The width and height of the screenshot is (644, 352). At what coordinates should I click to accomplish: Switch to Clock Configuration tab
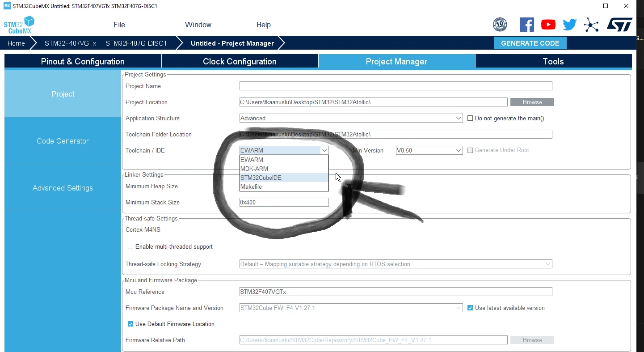[240, 61]
